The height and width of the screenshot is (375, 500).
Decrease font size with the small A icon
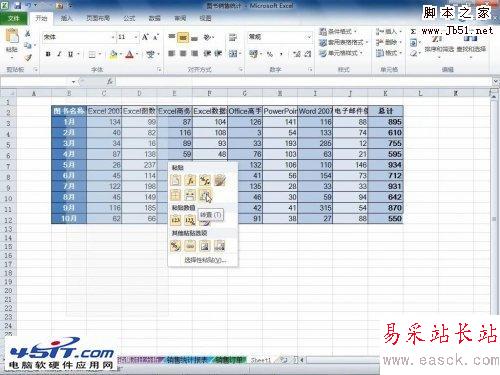pos(156,37)
